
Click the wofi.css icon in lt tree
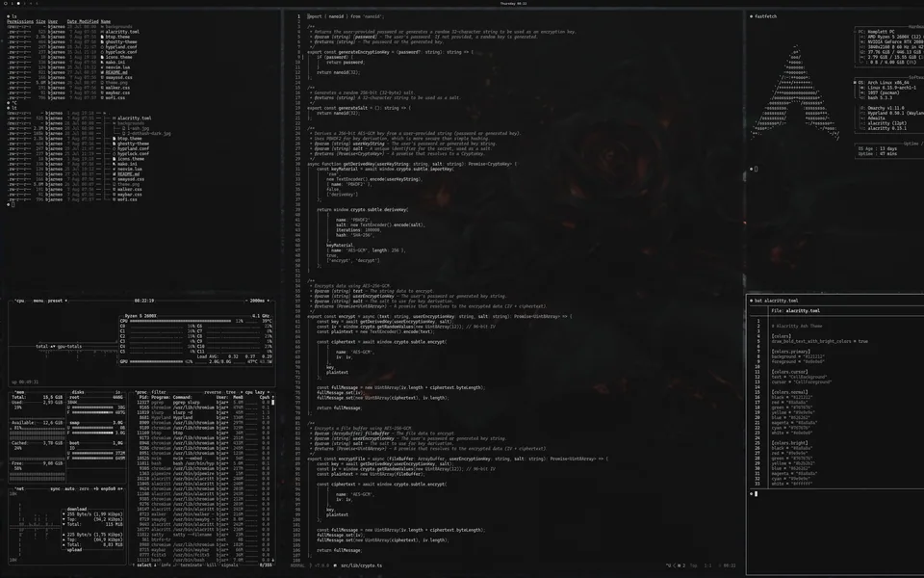[x=115, y=199]
